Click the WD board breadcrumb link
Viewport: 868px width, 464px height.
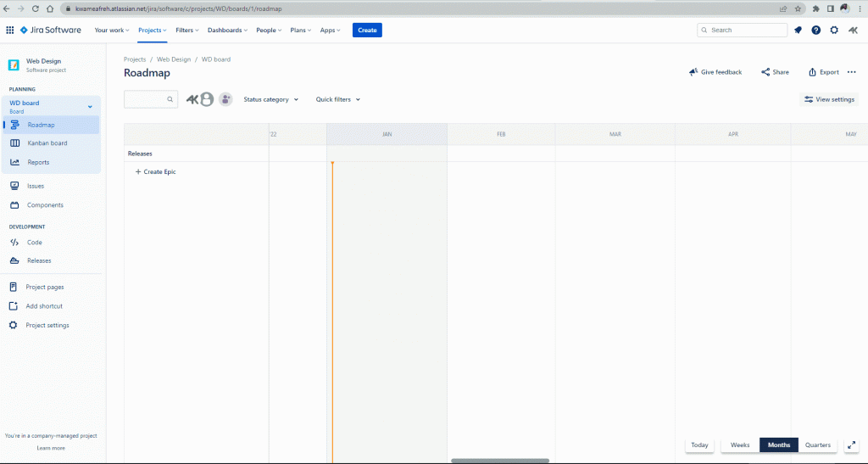[x=216, y=59]
